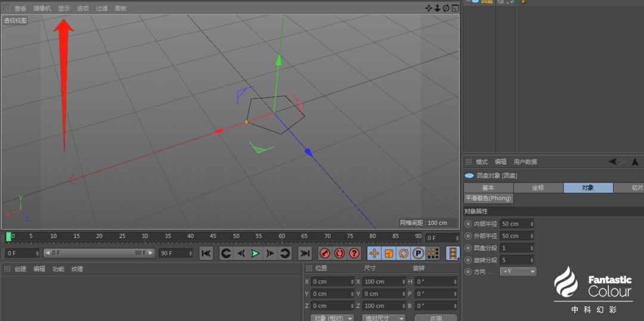Toggle autokeying red button
This screenshot has height=321, width=644.
339,254
